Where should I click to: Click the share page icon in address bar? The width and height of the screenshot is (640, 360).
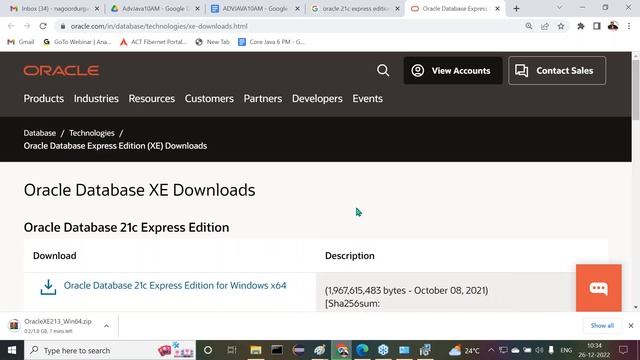544,26
